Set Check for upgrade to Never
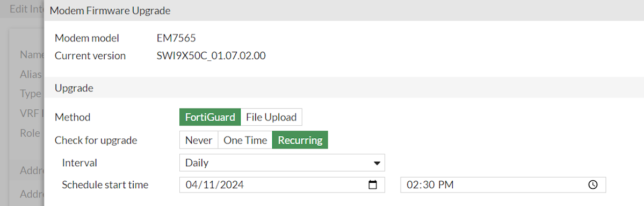 click(x=199, y=140)
